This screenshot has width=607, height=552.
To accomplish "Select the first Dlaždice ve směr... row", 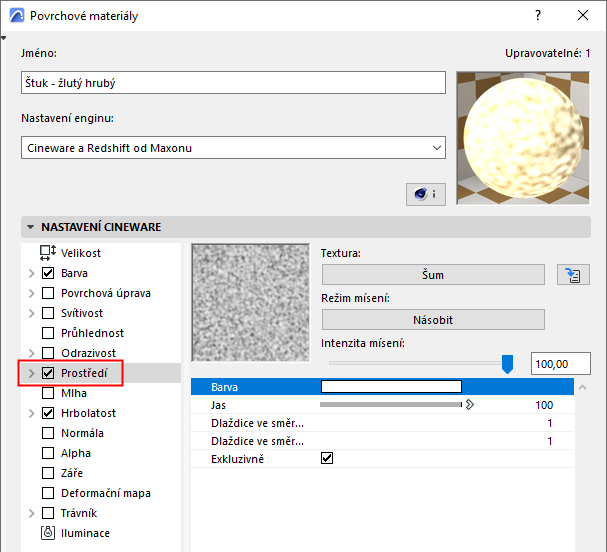I will [382, 423].
